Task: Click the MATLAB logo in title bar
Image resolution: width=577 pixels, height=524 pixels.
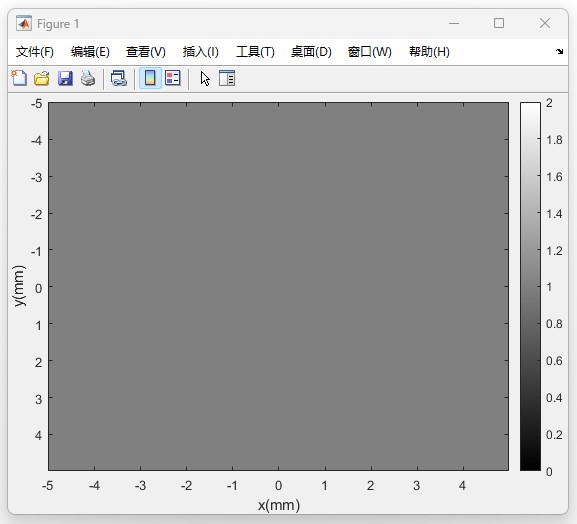Action: [24, 24]
